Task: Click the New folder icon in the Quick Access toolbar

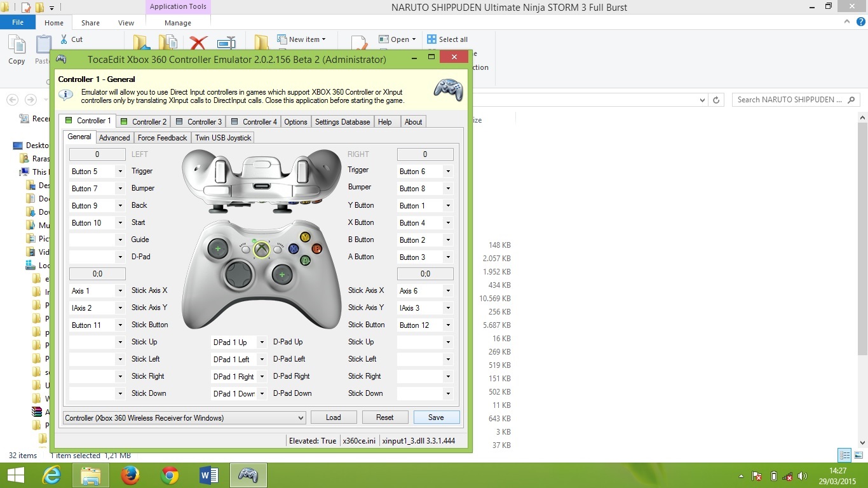Action: click(x=39, y=8)
